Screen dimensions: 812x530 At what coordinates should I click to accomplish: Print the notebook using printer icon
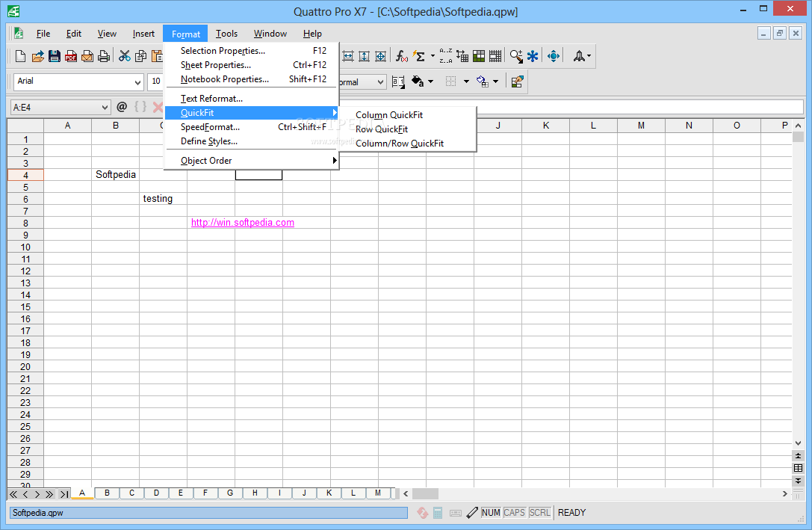click(x=104, y=56)
